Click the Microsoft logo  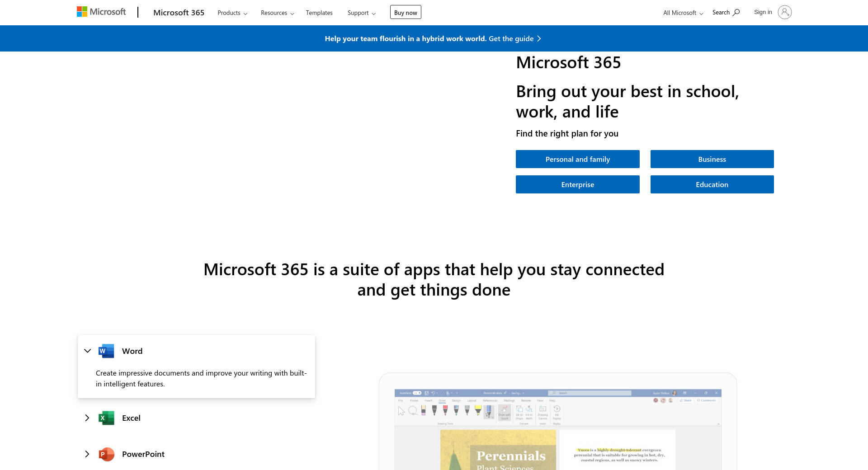point(101,12)
